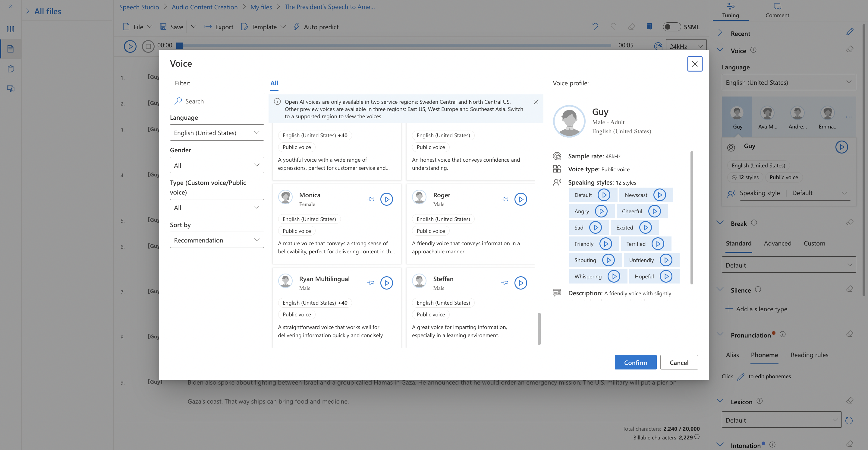Play the Friendly speaking style sample
Screen dimensions: 868x450
tap(605, 244)
